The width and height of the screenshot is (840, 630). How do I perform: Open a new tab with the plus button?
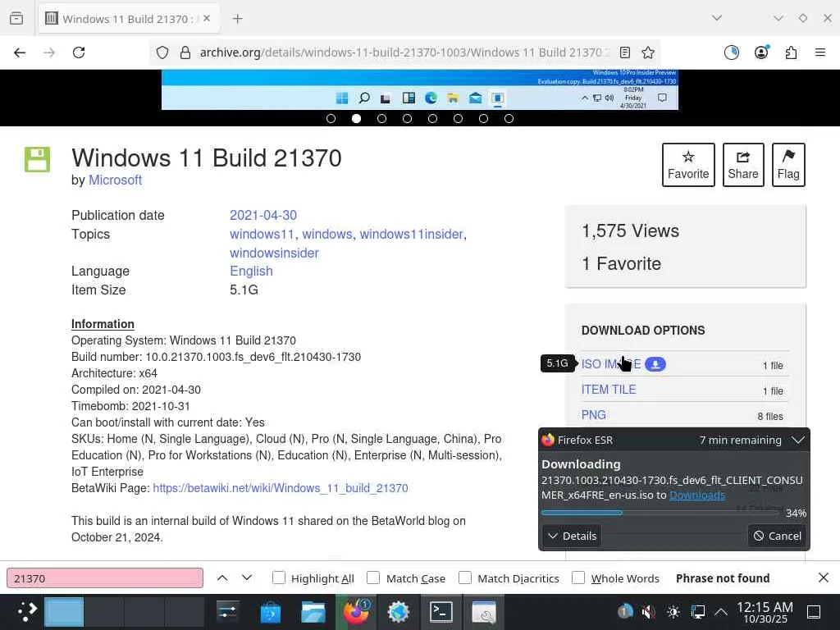pyautogui.click(x=238, y=19)
